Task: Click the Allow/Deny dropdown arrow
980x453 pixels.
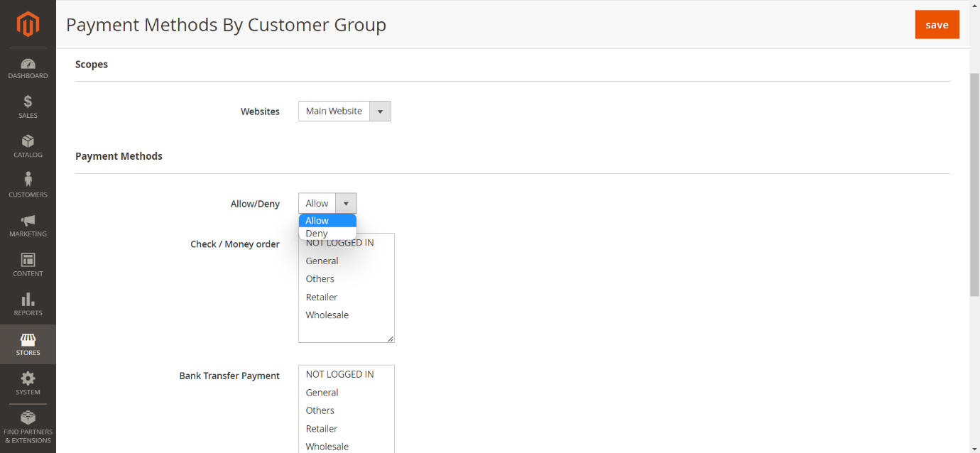Action: 346,204
